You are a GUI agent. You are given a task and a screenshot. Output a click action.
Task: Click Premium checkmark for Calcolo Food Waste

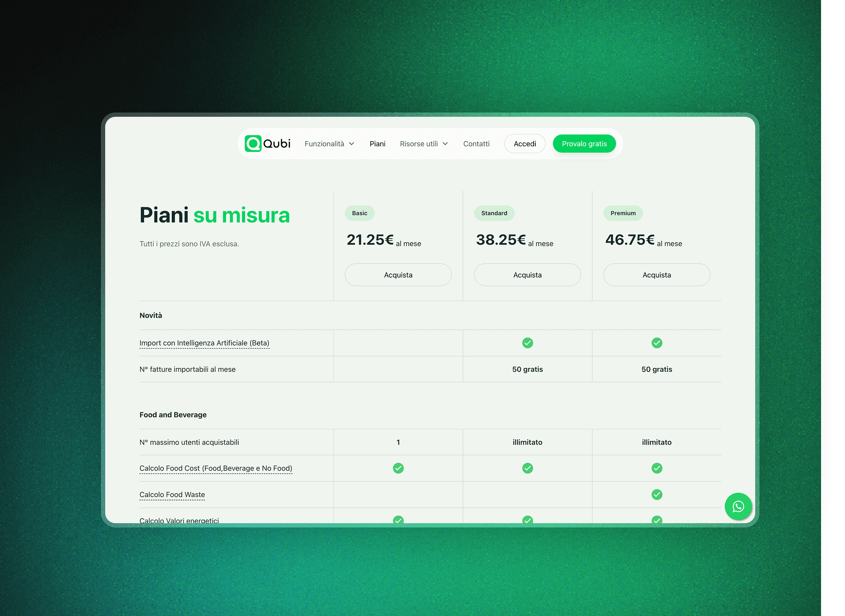coord(656,495)
